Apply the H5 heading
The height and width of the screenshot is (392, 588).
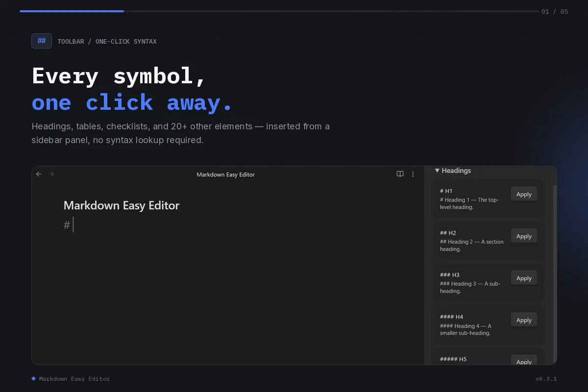(524, 360)
